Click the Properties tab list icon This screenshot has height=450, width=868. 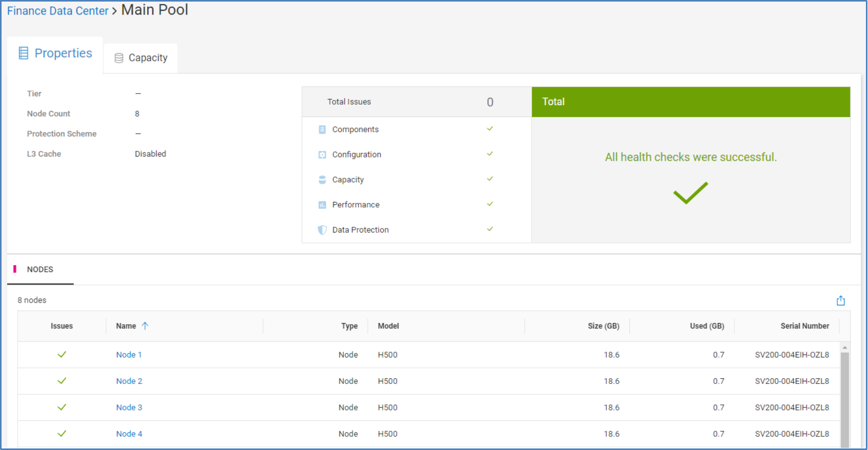(x=23, y=53)
